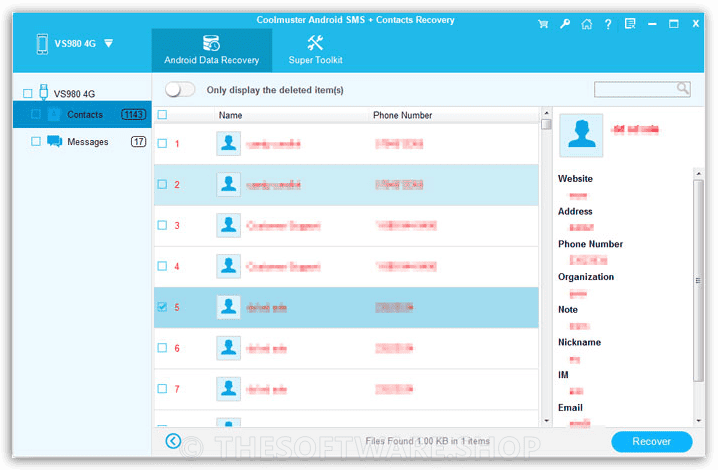Click the Name column header
718x470 pixels.
230,115
